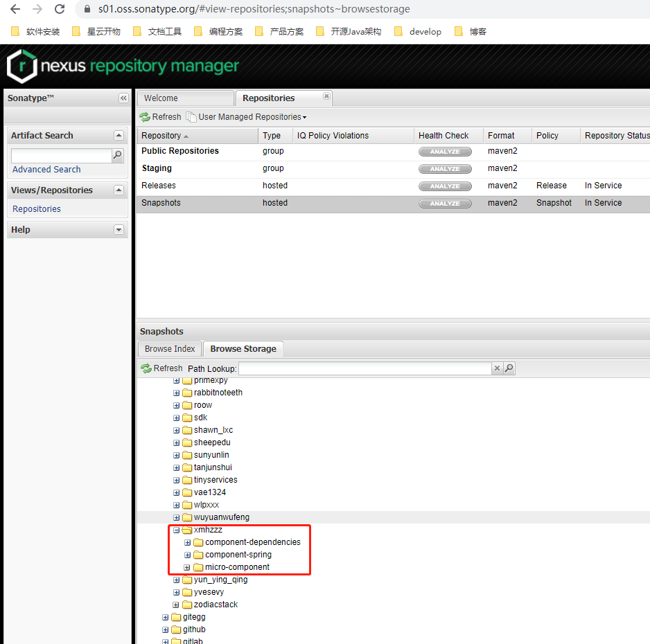Collapse the Sonatype sidebar panel
The height and width of the screenshot is (644, 650).
[x=123, y=98]
